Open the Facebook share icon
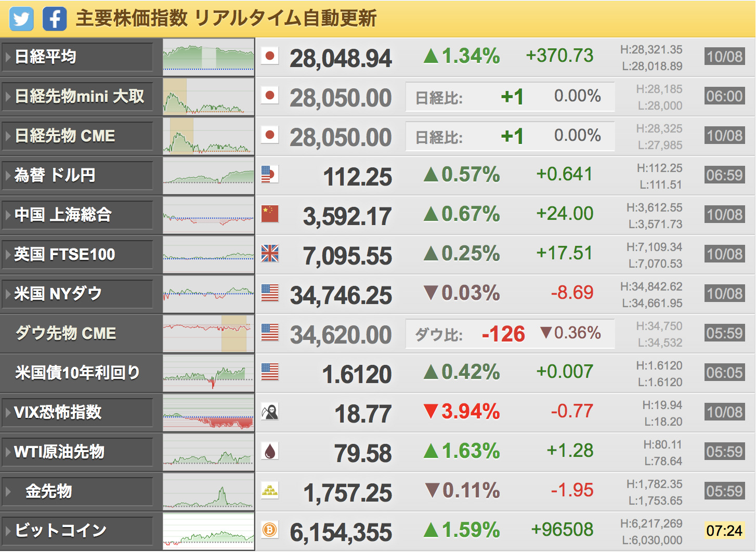This screenshot has width=756, height=552. (x=55, y=19)
